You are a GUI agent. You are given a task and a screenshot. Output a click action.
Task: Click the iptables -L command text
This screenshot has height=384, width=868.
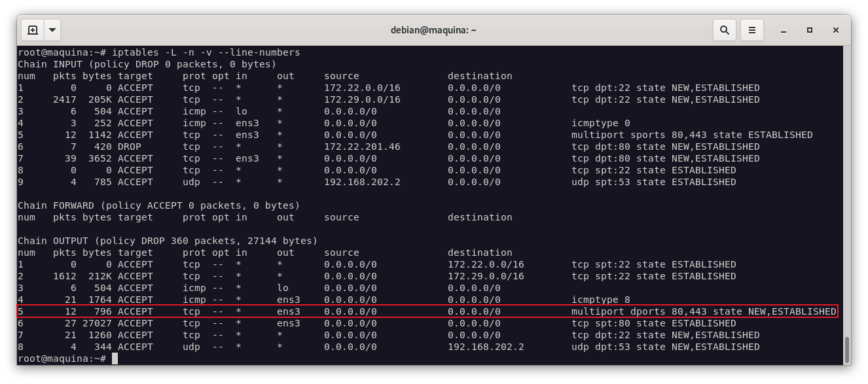click(206, 52)
